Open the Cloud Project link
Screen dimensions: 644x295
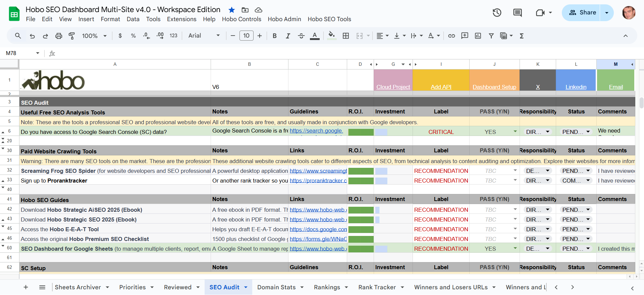click(x=393, y=87)
